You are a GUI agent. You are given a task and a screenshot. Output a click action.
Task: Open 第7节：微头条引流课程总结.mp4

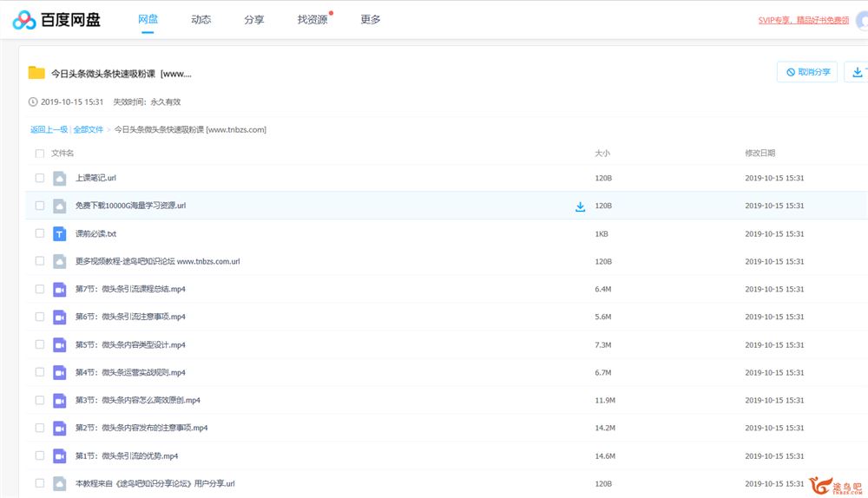coord(131,290)
